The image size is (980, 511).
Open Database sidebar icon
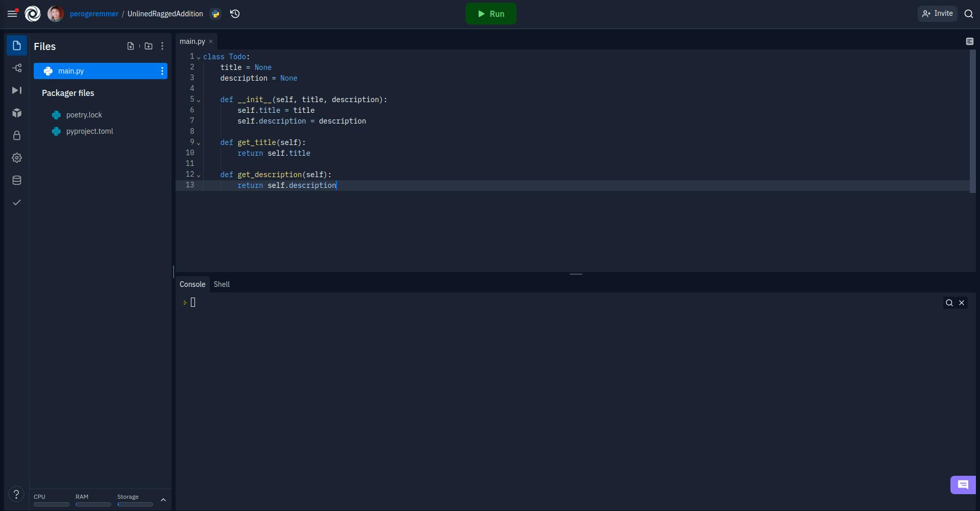[17, 180]
